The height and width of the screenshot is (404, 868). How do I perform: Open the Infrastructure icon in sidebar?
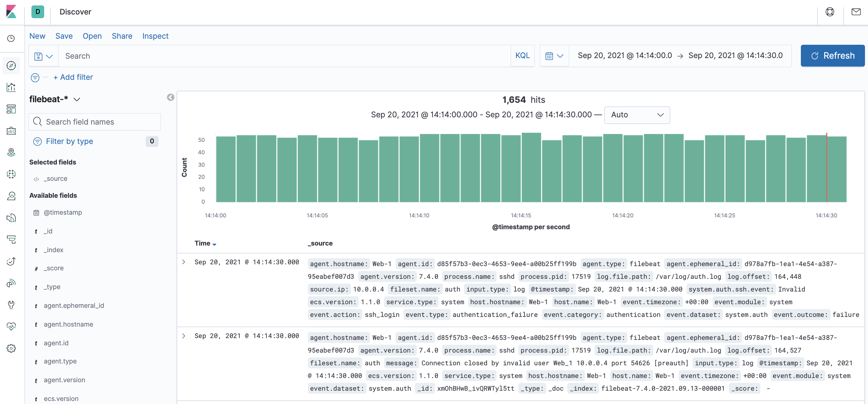[x=11, y=196]
